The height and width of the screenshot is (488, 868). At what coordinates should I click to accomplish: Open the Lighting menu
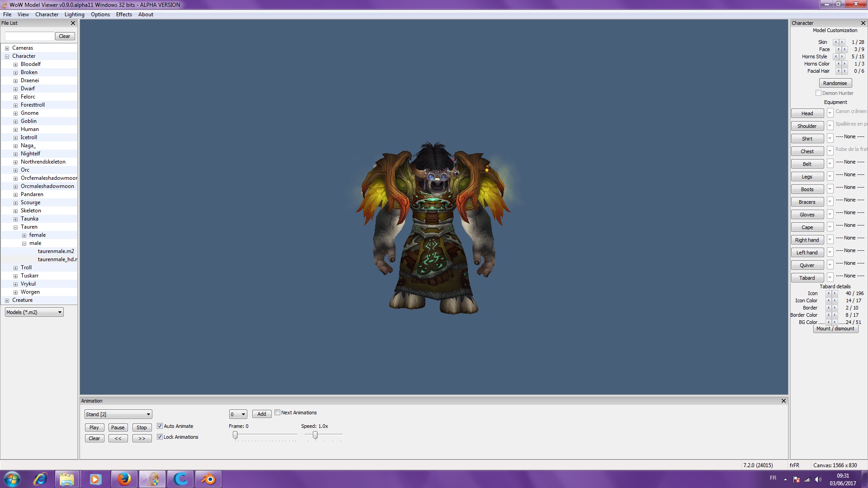coord(74,14)
